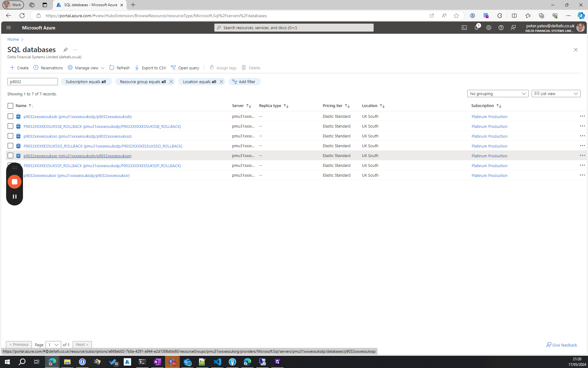Sort by Pricing tier column
This screenshot has height=368, width=588.
(x=336, y=106)
